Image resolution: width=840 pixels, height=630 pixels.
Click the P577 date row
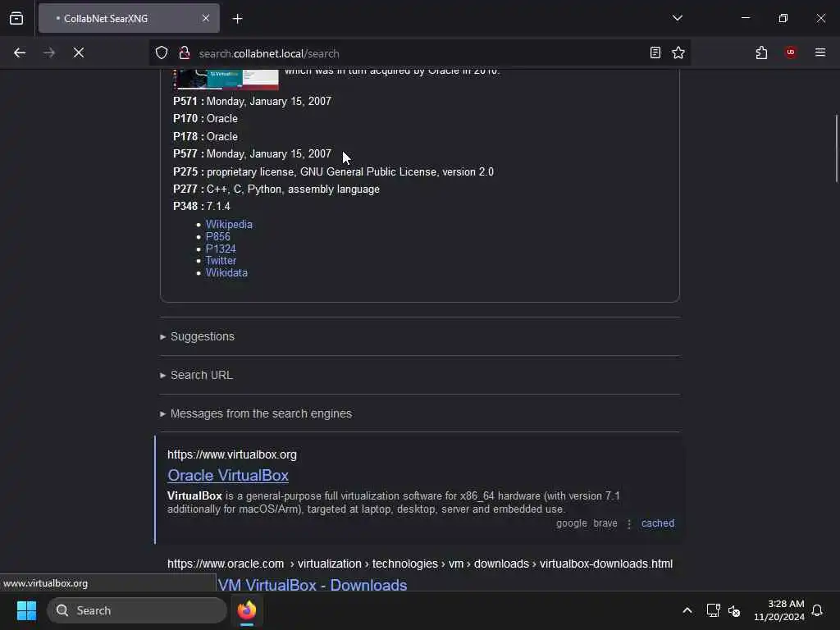point(252,153)
